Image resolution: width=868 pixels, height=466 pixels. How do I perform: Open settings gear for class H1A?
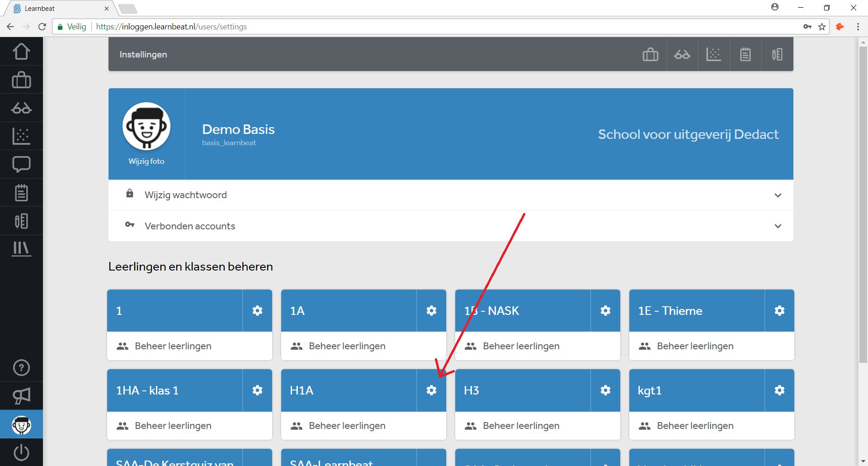(x=431, y=390)
